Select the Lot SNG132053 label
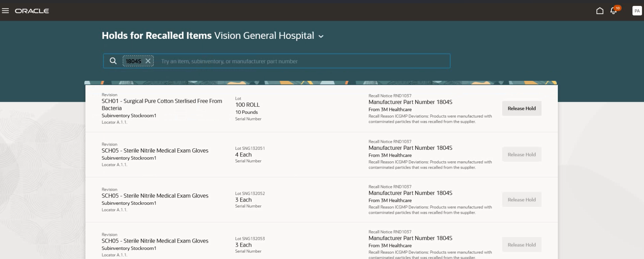Viewport: 644px width, 259px height. (250, 238)
